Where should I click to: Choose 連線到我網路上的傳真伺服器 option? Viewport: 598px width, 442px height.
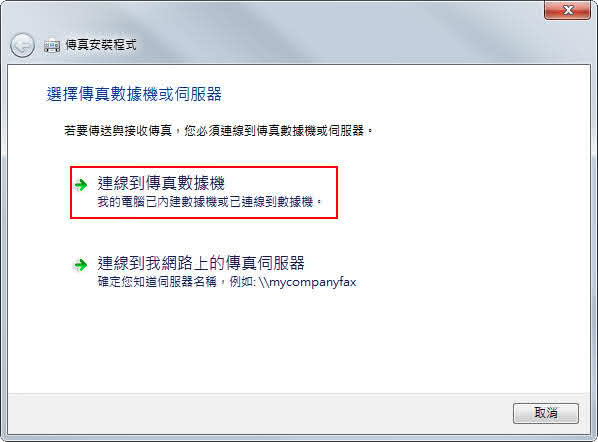(215, 272)
